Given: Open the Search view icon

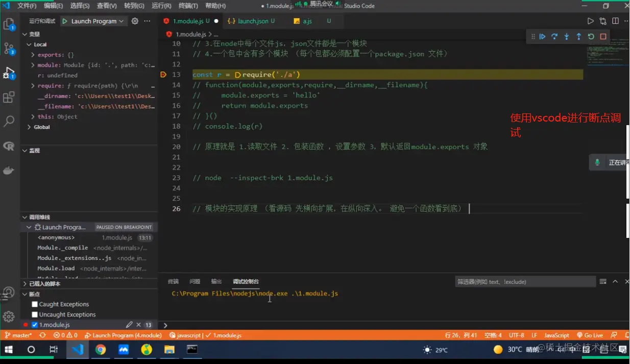Looking at the screenshot, I should [x=9, y=122].
